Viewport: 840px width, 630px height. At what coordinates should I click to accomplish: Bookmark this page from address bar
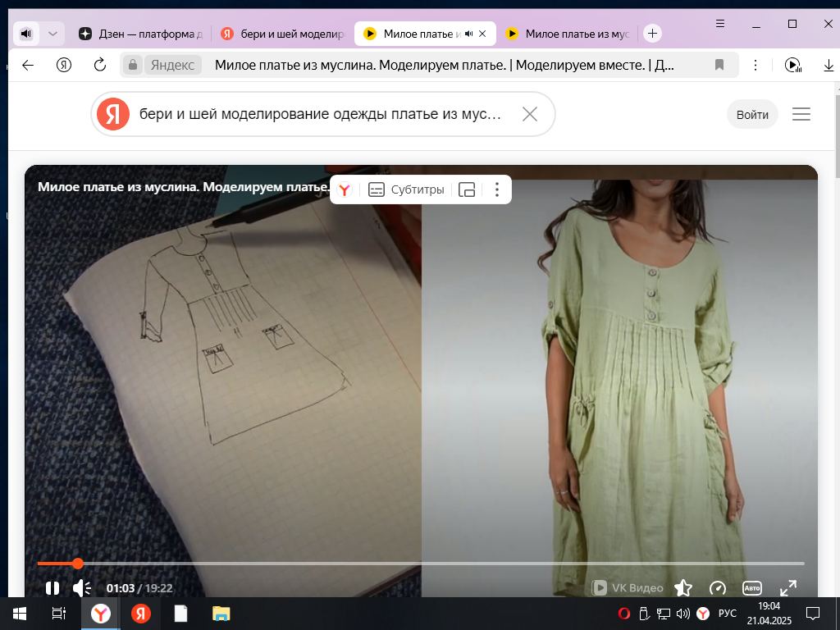point(719,65)
